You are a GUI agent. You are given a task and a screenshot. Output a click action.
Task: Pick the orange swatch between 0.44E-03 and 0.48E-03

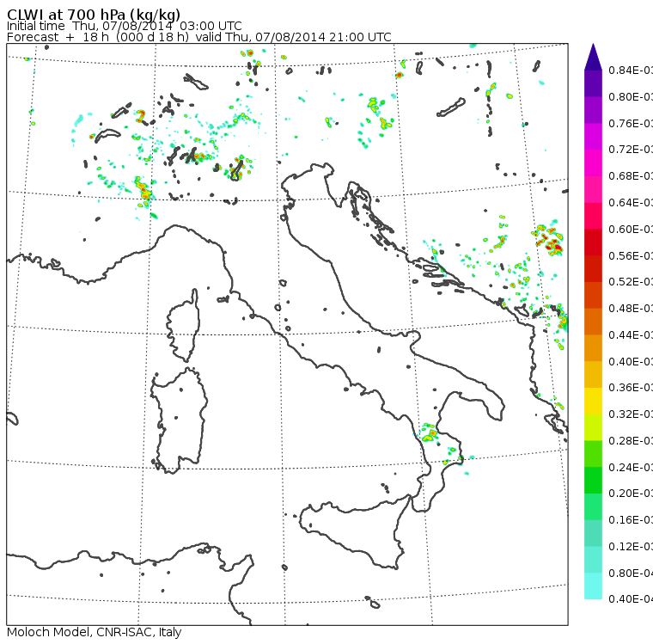[593, 322]
